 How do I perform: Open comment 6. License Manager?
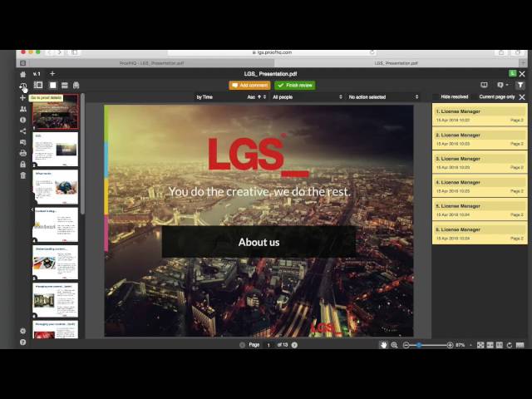(x=480, y=234)
